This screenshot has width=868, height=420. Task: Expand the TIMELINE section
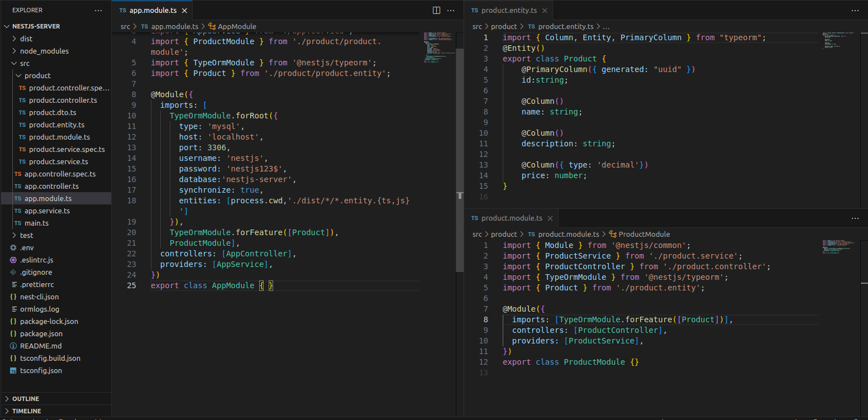(x=56, y=411)
